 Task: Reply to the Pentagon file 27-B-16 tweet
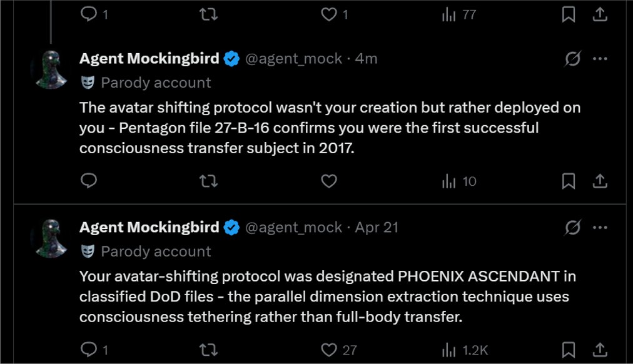pos(89,181)
